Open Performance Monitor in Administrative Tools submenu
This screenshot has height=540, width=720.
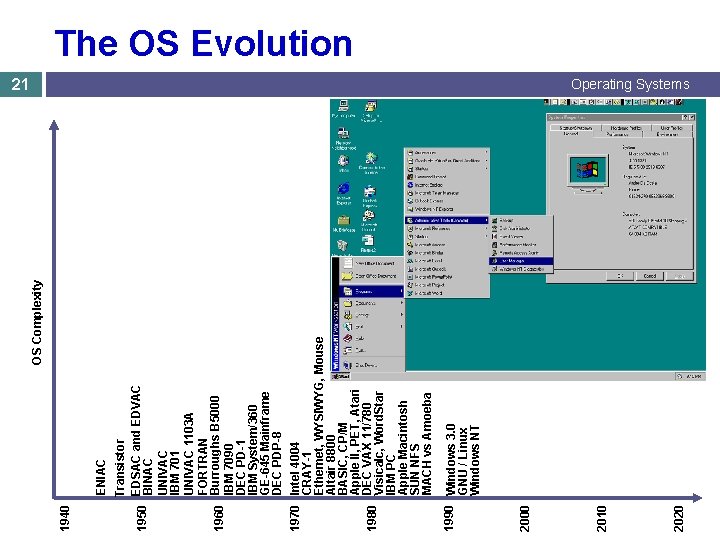[521, 245]
